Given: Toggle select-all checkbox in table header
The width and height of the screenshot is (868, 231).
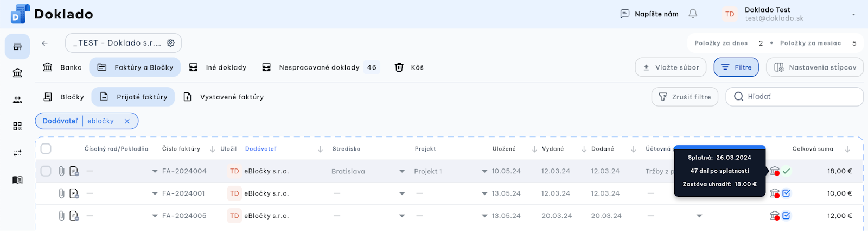Looking at the screenshot, I should pos(46,149).
